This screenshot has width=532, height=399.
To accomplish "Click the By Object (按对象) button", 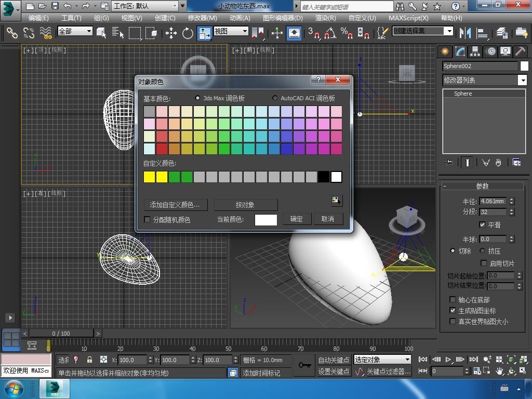I will coord(246,205).
